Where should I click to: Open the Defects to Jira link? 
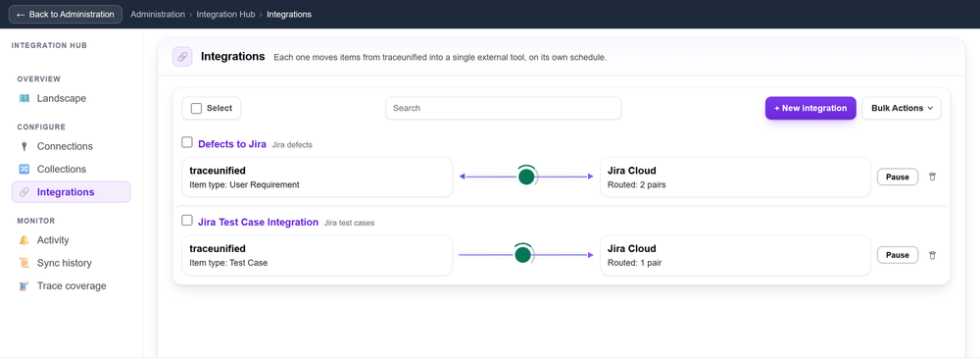pyautogui.click(x=232, y=144)
